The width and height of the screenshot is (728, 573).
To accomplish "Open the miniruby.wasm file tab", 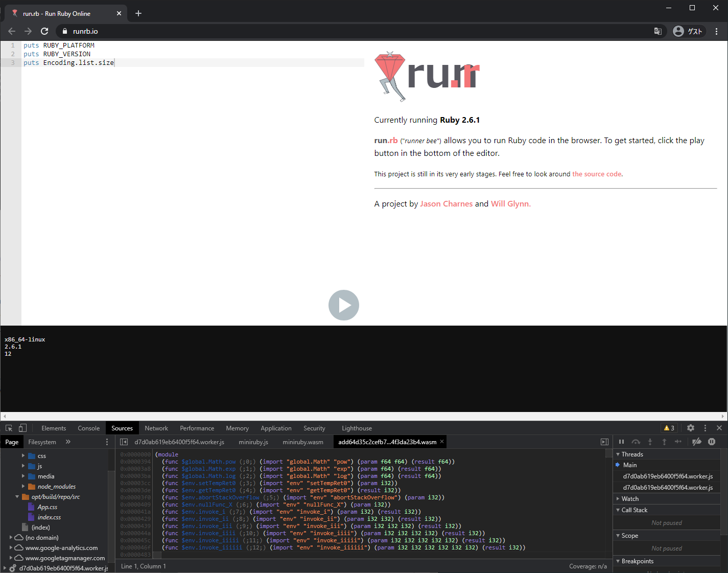I will coord(303,442).
